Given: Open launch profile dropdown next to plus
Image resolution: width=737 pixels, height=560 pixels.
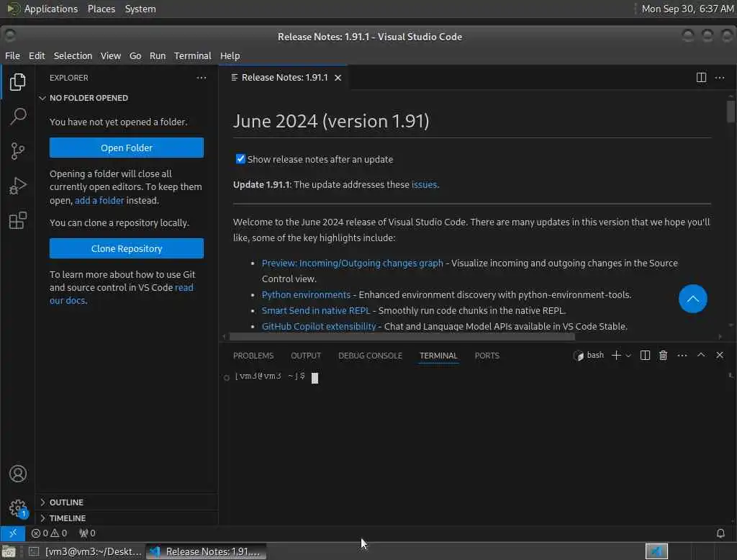Looking at the screenshot, I should (x=628, y=356).
